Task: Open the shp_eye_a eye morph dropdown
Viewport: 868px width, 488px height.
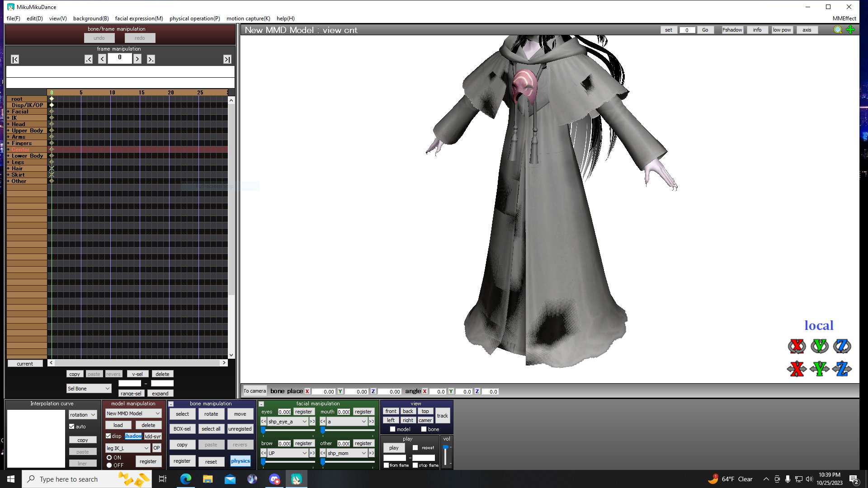Action: (x=288, y=421)
